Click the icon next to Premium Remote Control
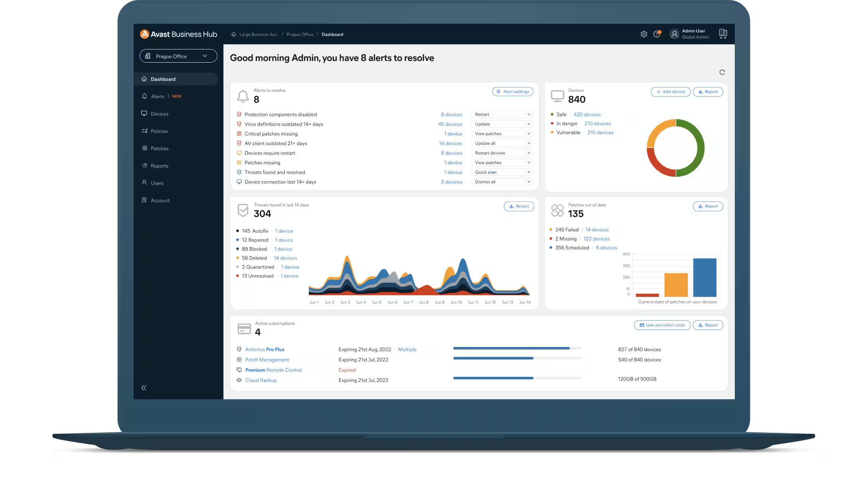 239,370
